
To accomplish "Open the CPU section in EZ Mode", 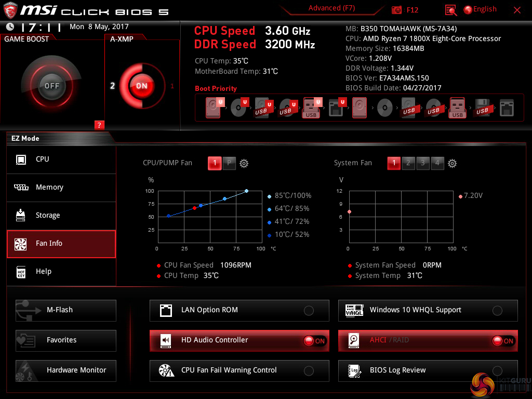I will tap(61, 159).
